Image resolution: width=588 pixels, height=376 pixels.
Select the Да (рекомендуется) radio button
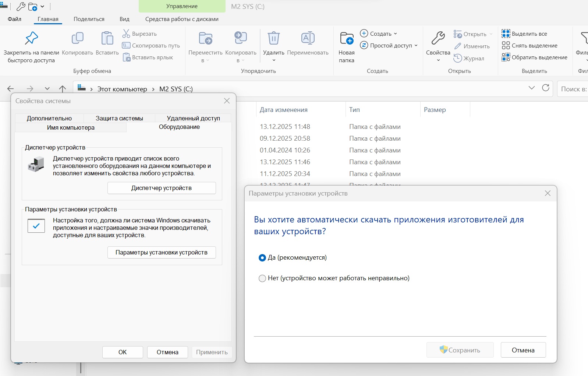point(262,258)
